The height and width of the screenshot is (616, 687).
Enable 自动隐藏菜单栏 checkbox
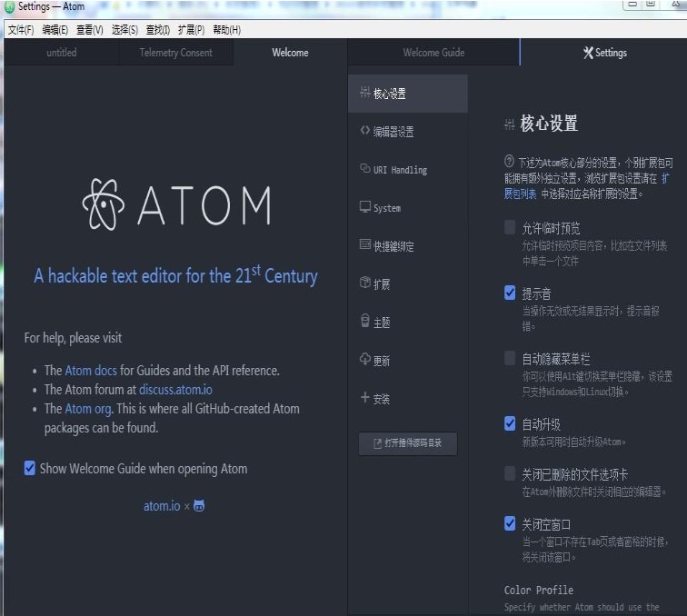tap(510, 358)
